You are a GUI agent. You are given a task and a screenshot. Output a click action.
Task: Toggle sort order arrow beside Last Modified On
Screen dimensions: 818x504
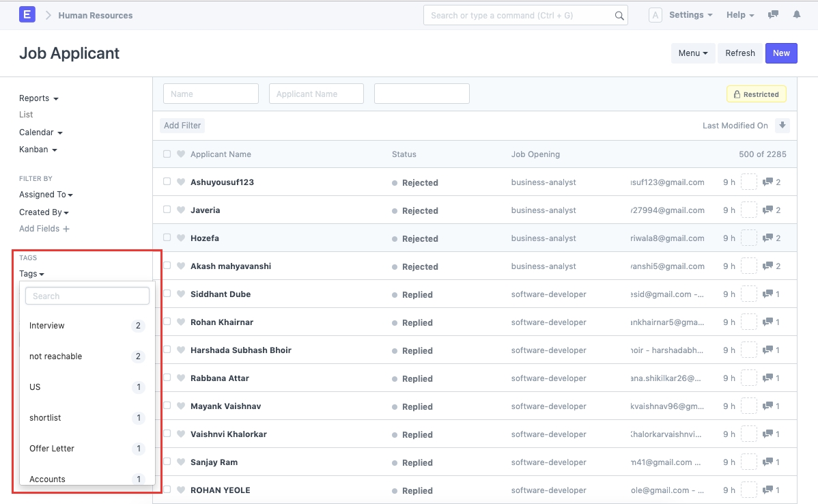(x=782, y=126)
